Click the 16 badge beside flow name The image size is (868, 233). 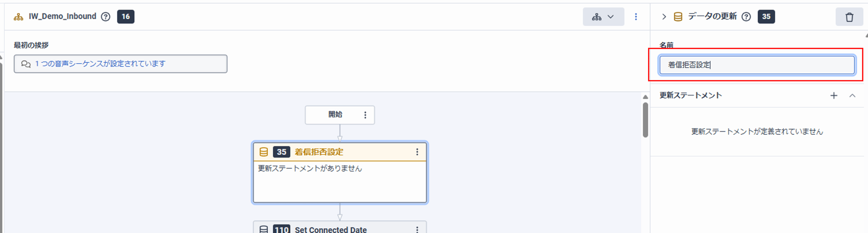(x=125, y=17)
